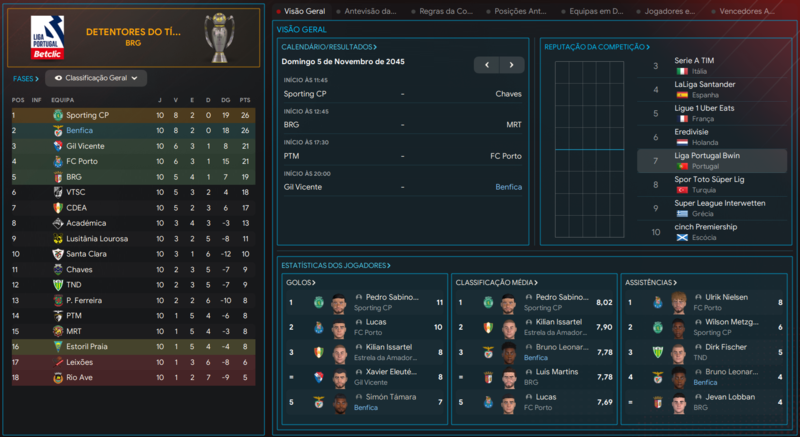Click Ulrik Nielsen's face in Assistências list
Screen dimensions: 800x437
click(679, 302)
